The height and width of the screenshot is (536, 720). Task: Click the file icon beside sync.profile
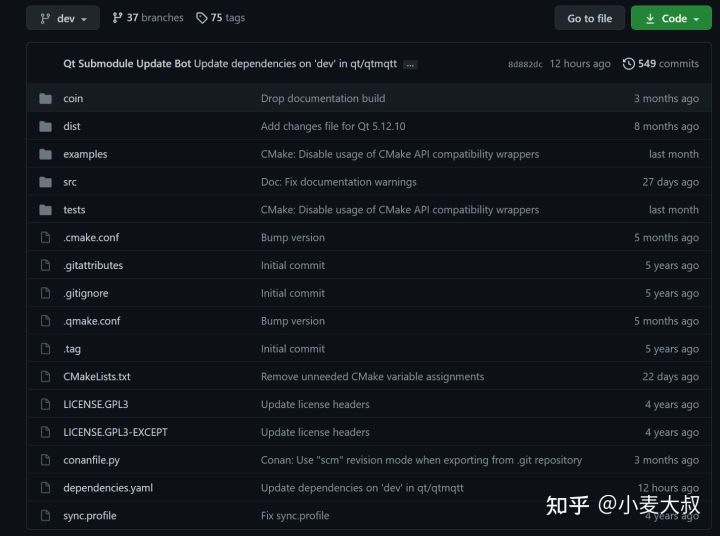(45, 515)
